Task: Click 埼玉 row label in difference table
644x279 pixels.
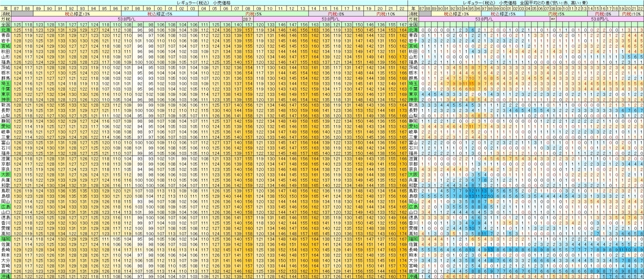Action: [x=414, y=84]
